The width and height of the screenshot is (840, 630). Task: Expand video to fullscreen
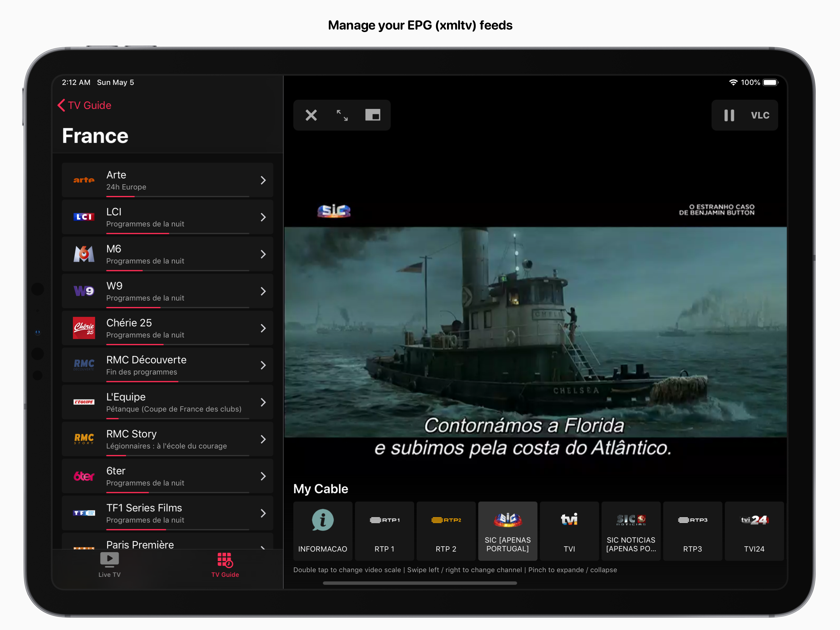pyautogui.click(x=342, y=115)
